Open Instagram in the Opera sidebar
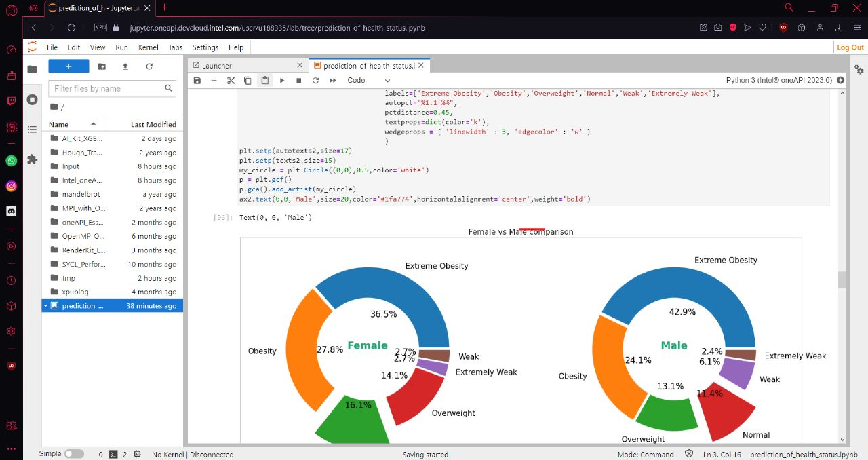 click(11, 186)
